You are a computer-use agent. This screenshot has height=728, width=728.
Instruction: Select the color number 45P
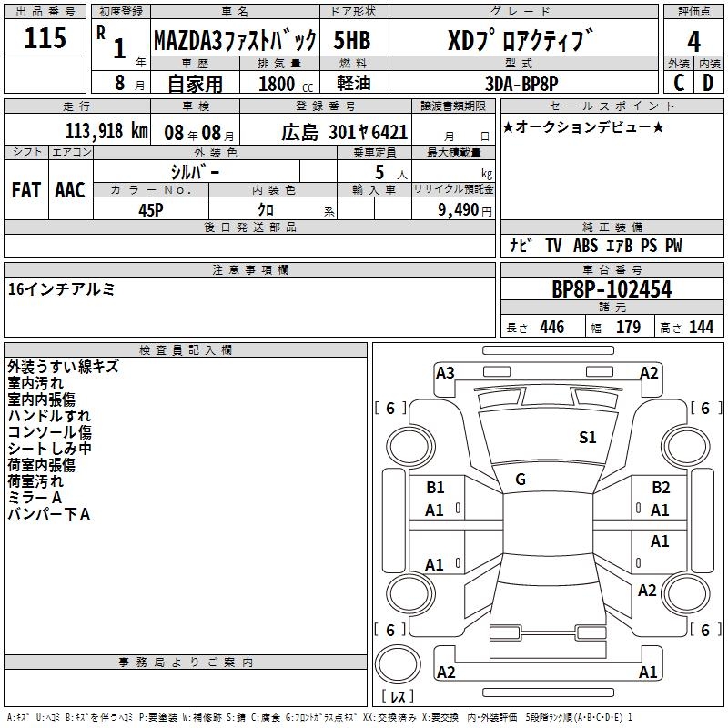(151, 209)
